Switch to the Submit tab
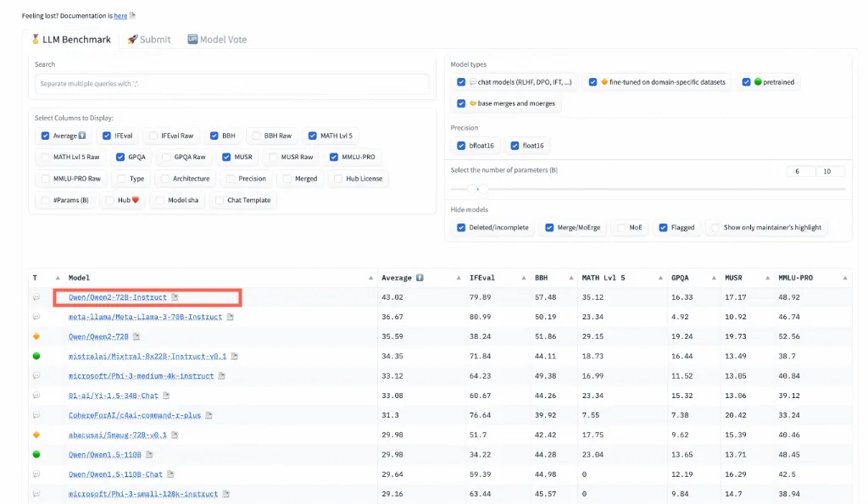Screen dimensions: 868x504 click(149, 39)
